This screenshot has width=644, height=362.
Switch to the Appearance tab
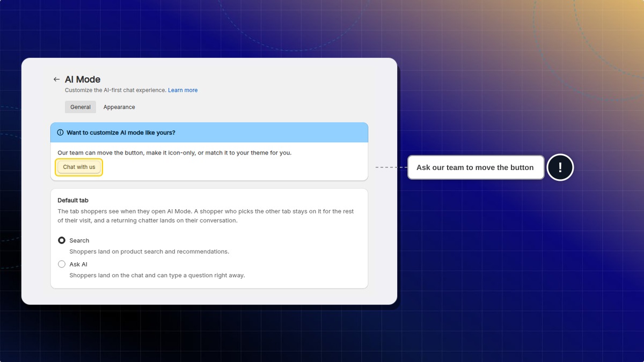119,107
